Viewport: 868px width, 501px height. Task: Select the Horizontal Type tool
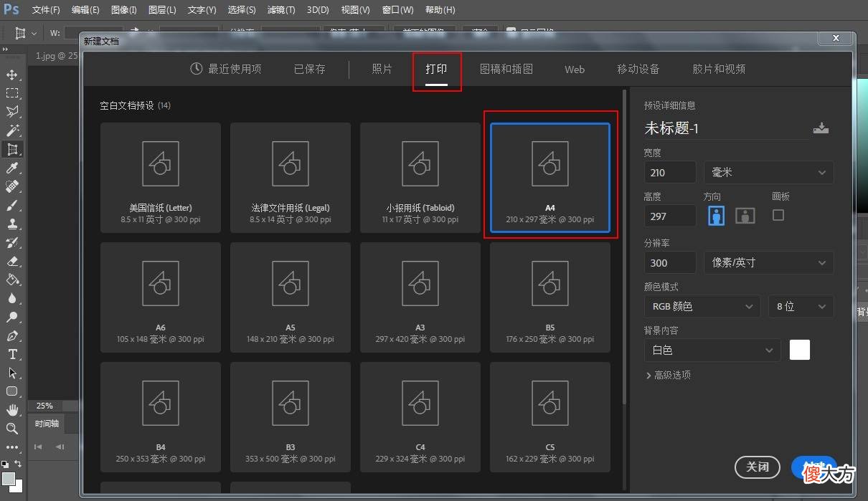[x=12, y=354]
